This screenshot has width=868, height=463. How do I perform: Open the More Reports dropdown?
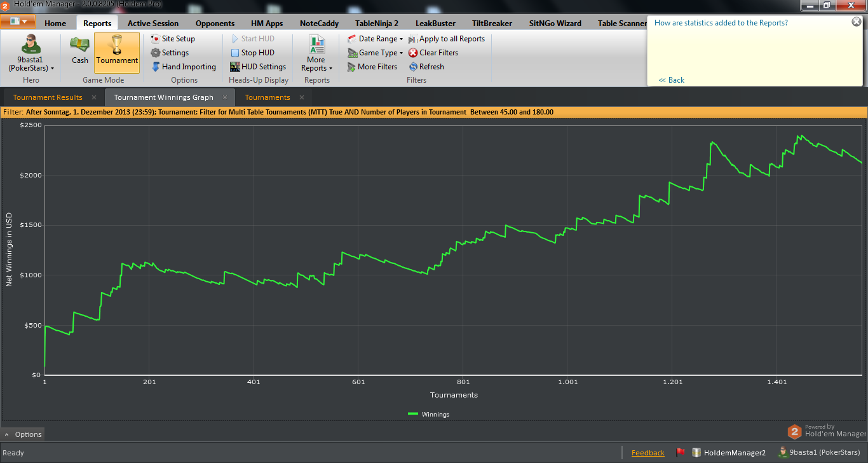316,53
